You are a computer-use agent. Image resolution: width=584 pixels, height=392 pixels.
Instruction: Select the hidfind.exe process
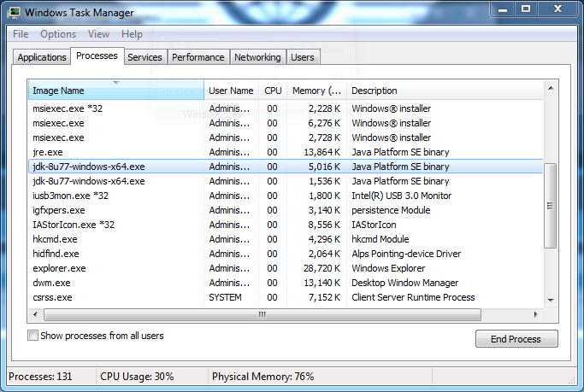tap(286, 254)
